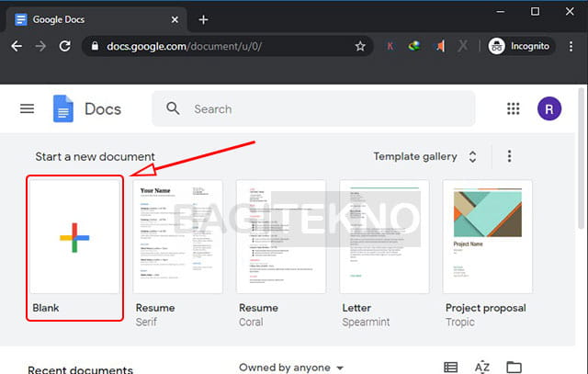Click the Docs logo icon
This screenshot has height=374, width=588.
tap(63, 108)
